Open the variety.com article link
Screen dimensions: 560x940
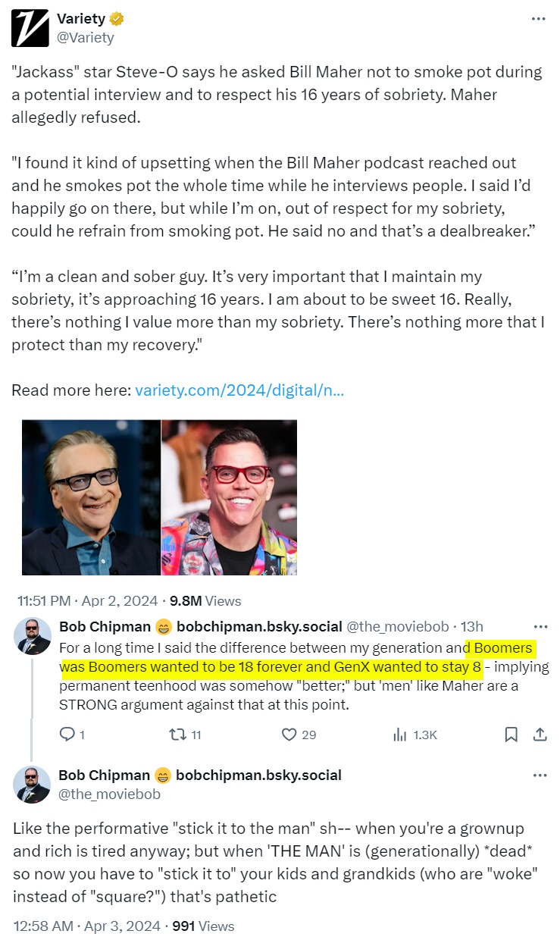[239, 391]
